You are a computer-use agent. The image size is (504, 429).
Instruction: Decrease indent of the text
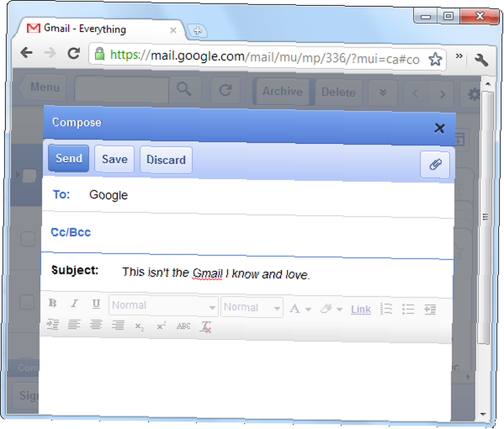point(430,310)
